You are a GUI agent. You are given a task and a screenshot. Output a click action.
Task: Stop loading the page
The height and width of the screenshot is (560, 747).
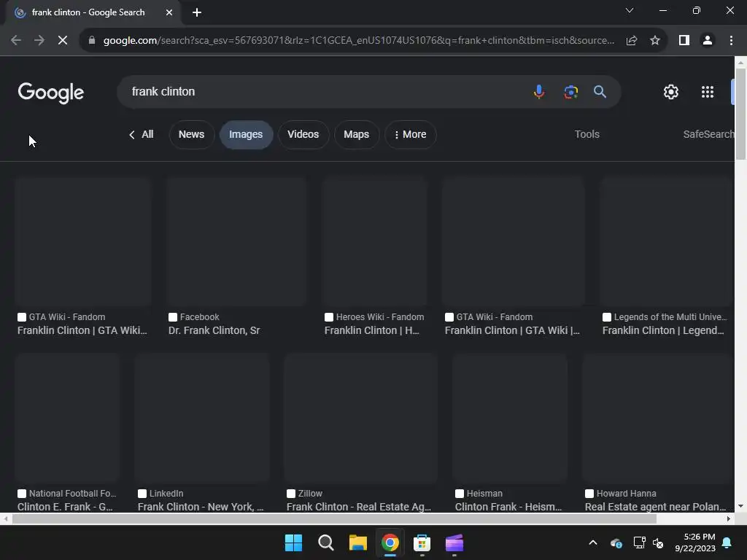coord(63,41)
